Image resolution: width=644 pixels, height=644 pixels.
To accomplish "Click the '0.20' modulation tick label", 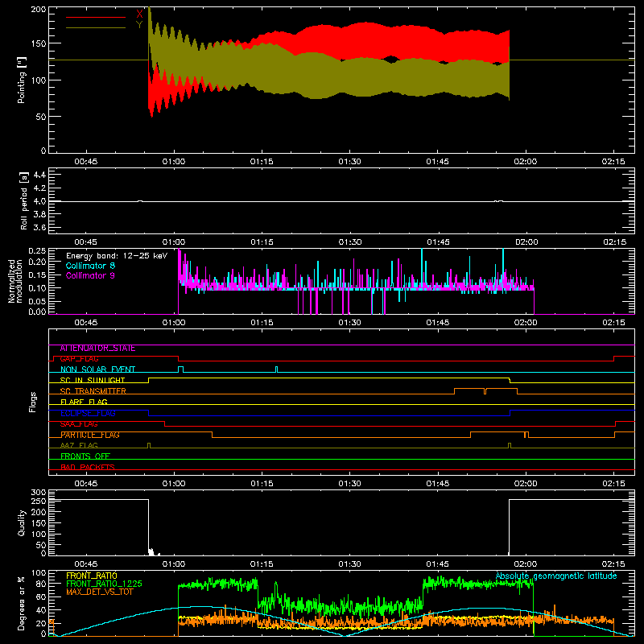I will point(37,262).
